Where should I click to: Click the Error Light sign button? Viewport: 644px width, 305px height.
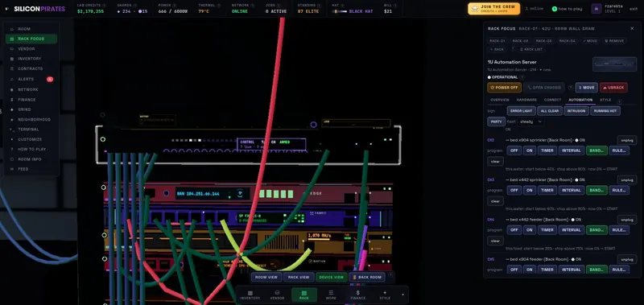(x=522, y=111)
